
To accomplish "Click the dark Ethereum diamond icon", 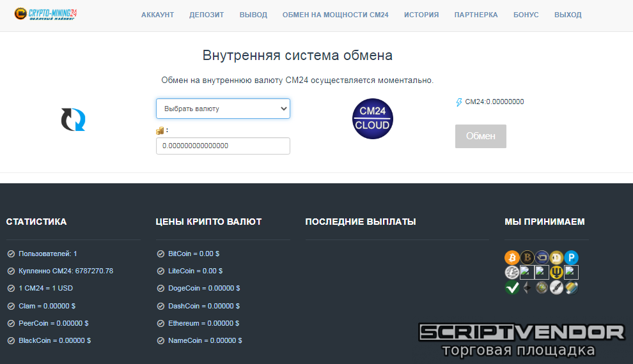I will click(x=527, y=287).
